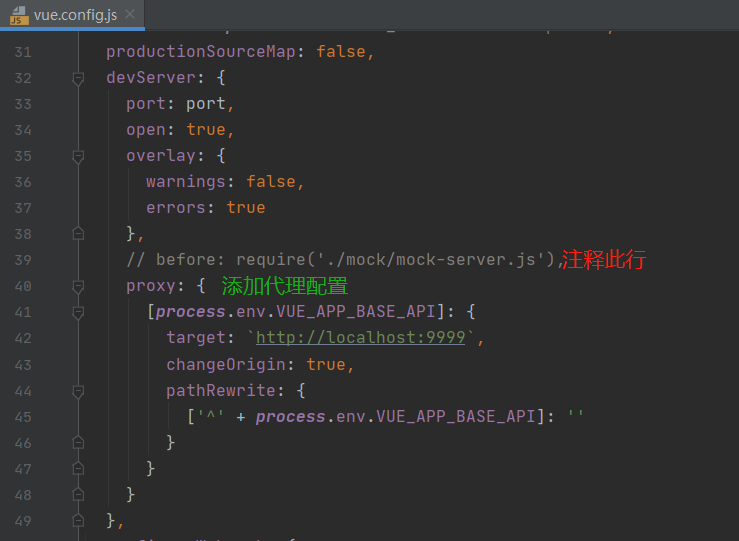739x541 pixels.
Task: Click line number 39 in the gutter
Action: coord(23,260)
